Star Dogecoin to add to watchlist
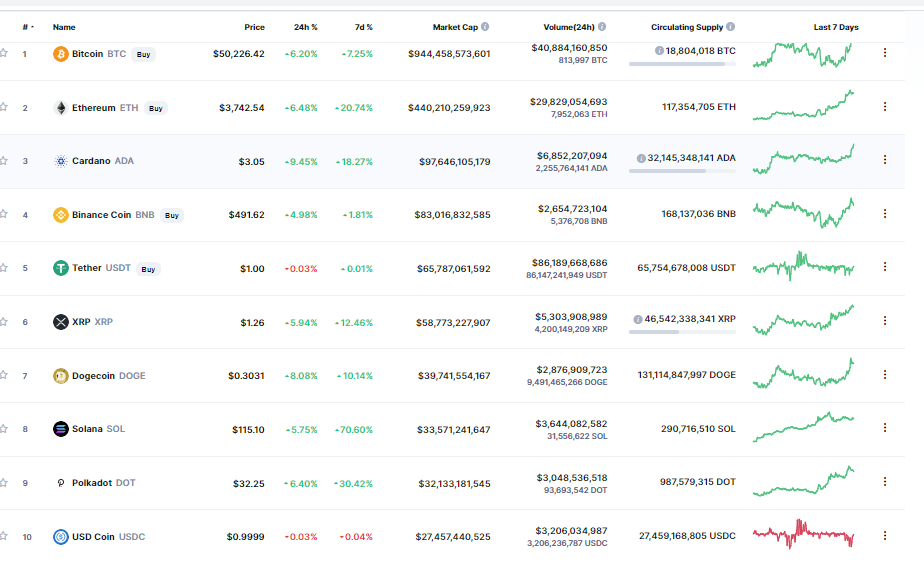The image size is (924, 563). click(4, 375)
